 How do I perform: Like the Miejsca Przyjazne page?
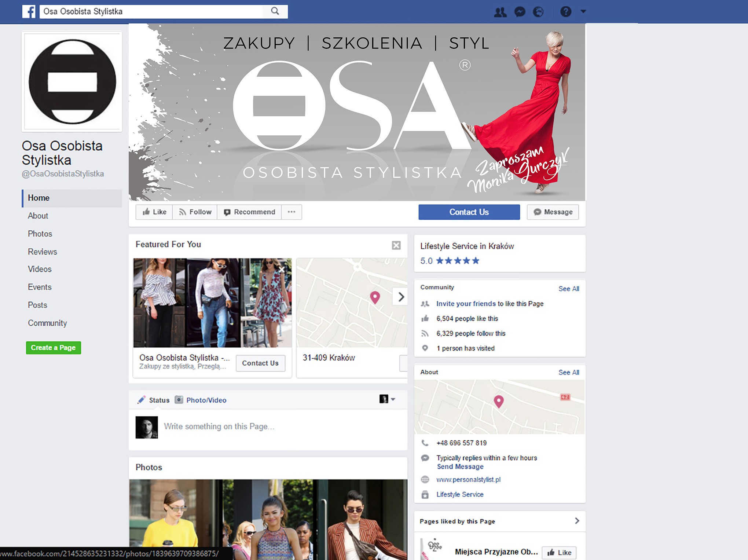click(x=559, y=553)
